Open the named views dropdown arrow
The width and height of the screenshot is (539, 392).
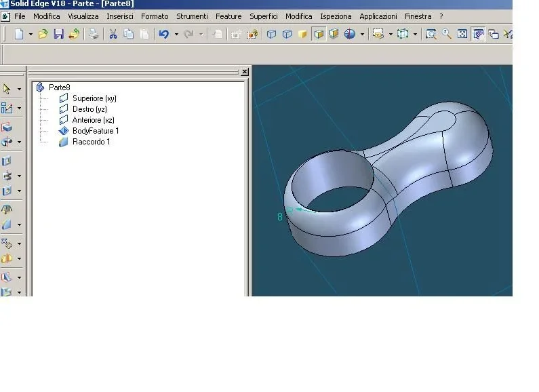coord(391,35)
